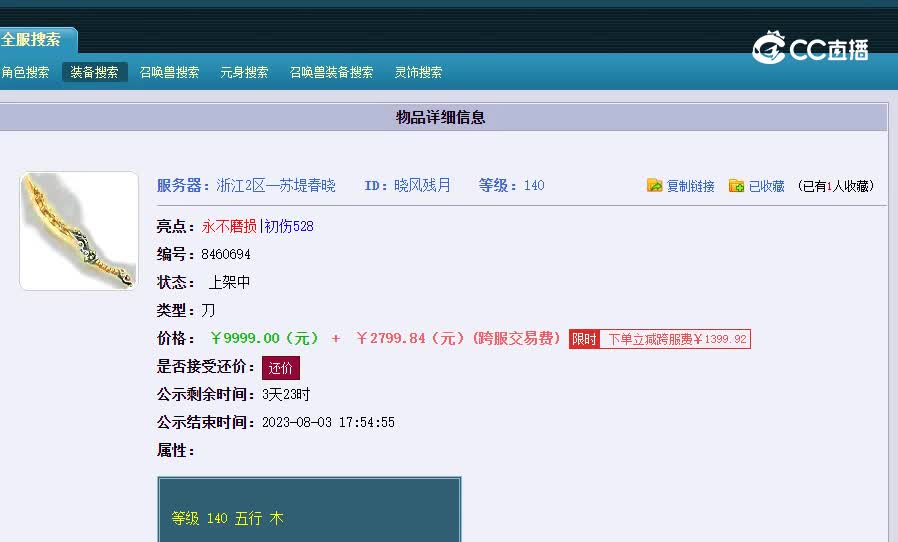Select 灵饰搜索 category
898x542 pixels.
(418, 72)
